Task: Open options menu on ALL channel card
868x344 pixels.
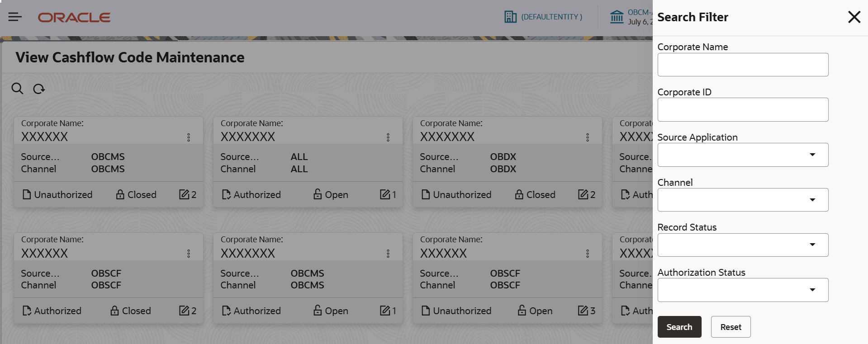Action: 388,137
